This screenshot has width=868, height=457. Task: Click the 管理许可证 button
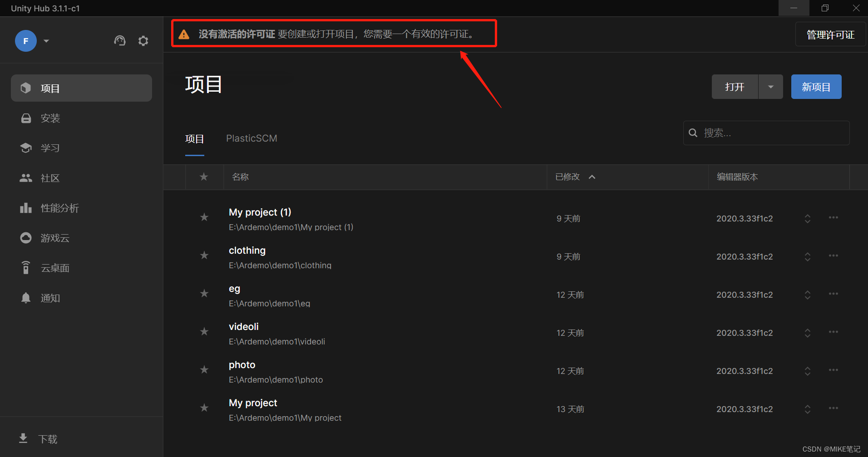tap(830, 34)
